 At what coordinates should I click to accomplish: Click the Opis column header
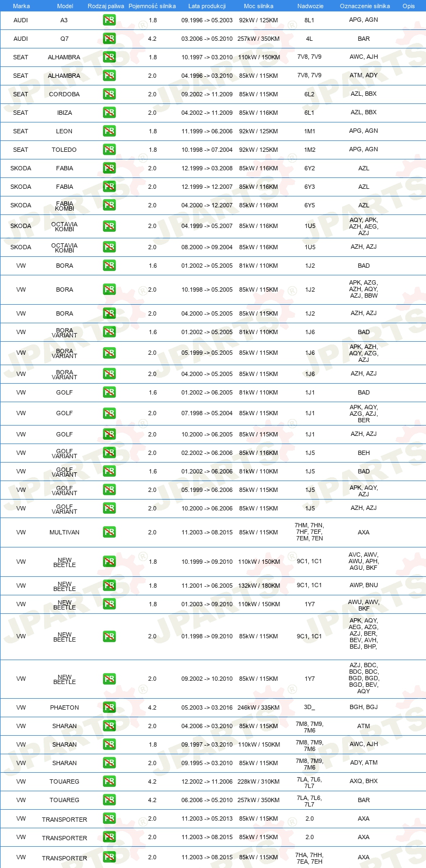pos(409,6)
